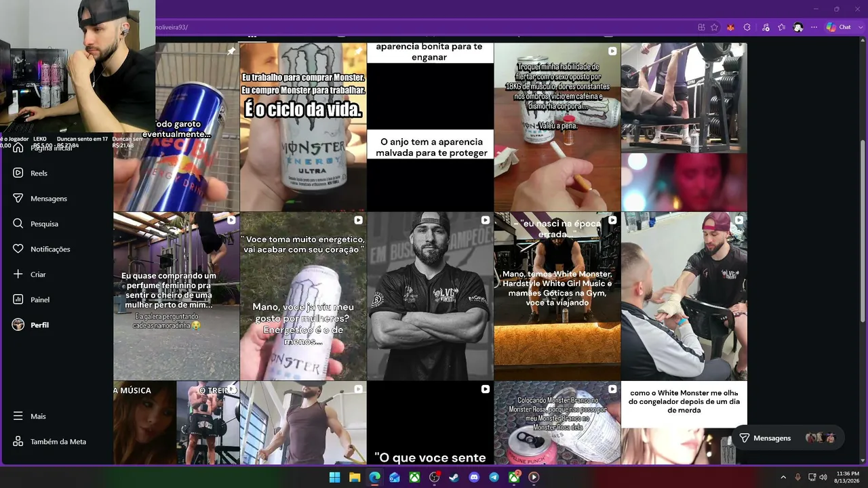Open the Favorites list icon

point(782,27)
